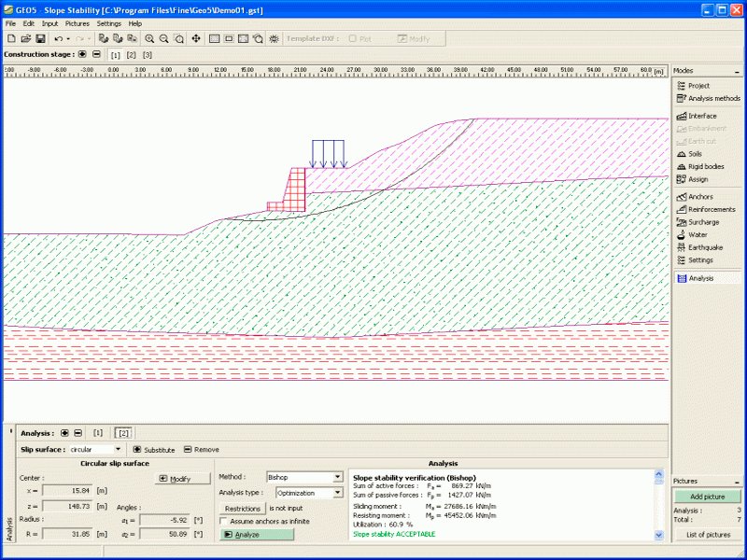Click the third paste data toolbar icon
The image size is (747, 560).
click(132, 39)
